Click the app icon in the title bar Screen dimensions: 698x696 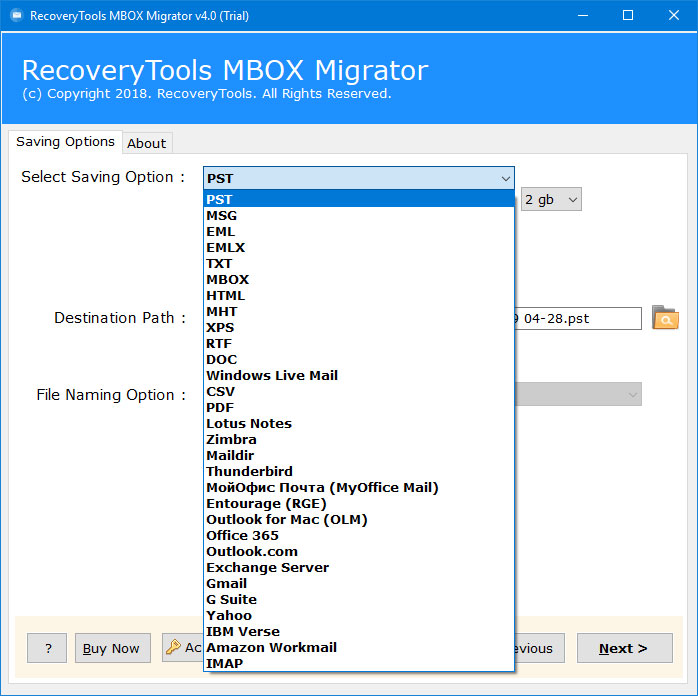[17, 16]
